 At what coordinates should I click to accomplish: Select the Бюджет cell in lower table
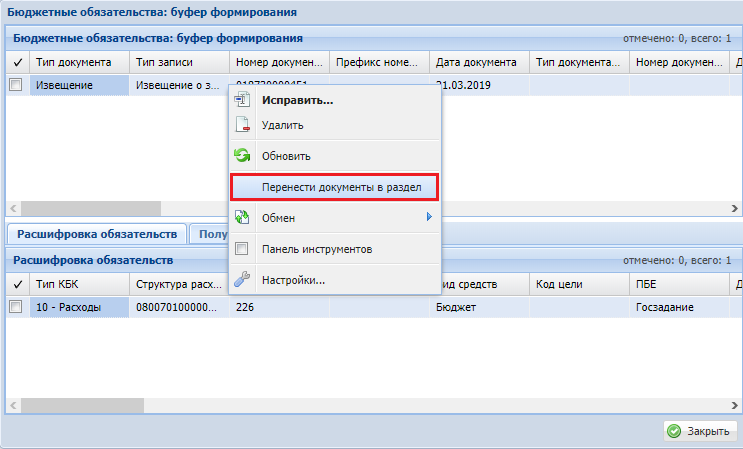pyautogui.click(x=478, y=308)
